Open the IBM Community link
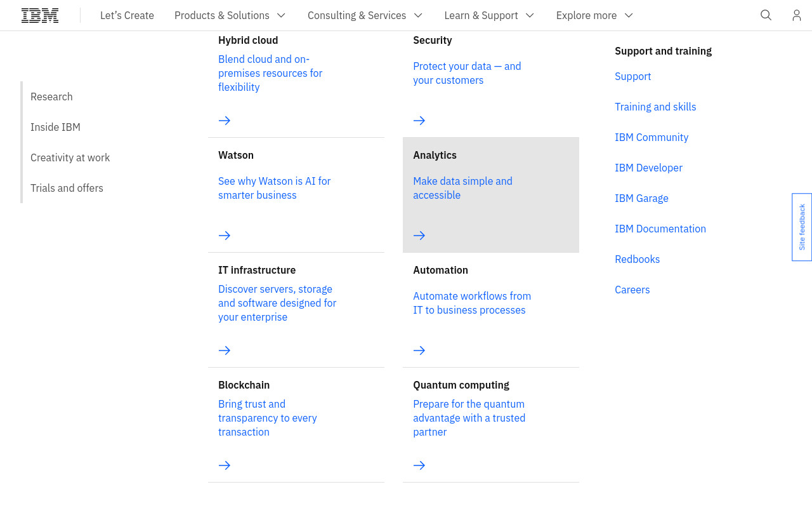This screenshot has height=508, width=812. (x=652, y=137)
